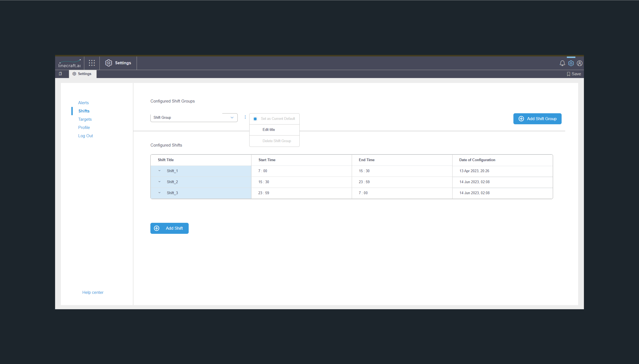
Task: Click the Shift Title column header
Action: tap(201, 160)
